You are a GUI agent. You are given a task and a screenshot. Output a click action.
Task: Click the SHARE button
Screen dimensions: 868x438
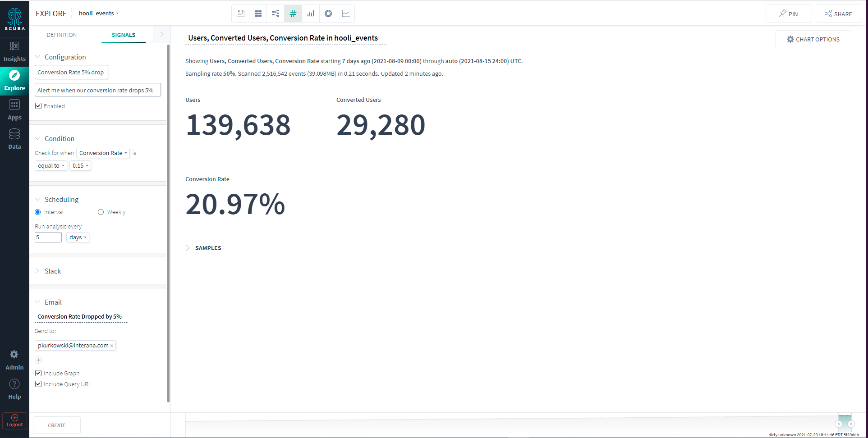(x=839, y=14)
